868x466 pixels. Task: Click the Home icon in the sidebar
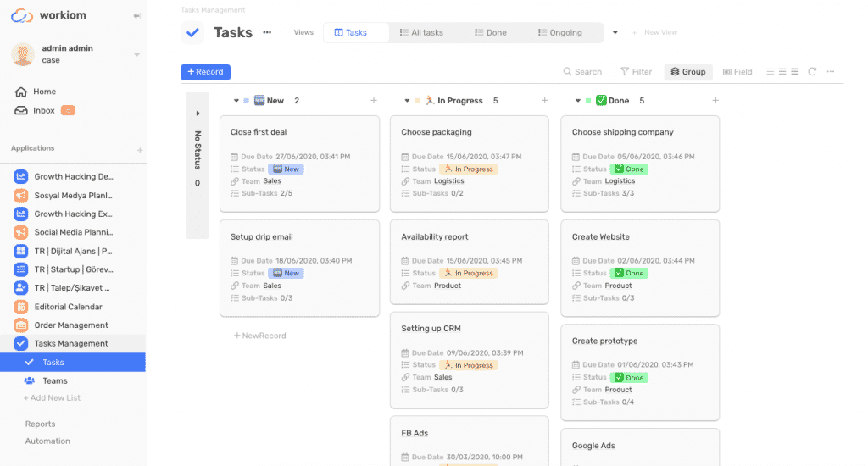(21, 92)
